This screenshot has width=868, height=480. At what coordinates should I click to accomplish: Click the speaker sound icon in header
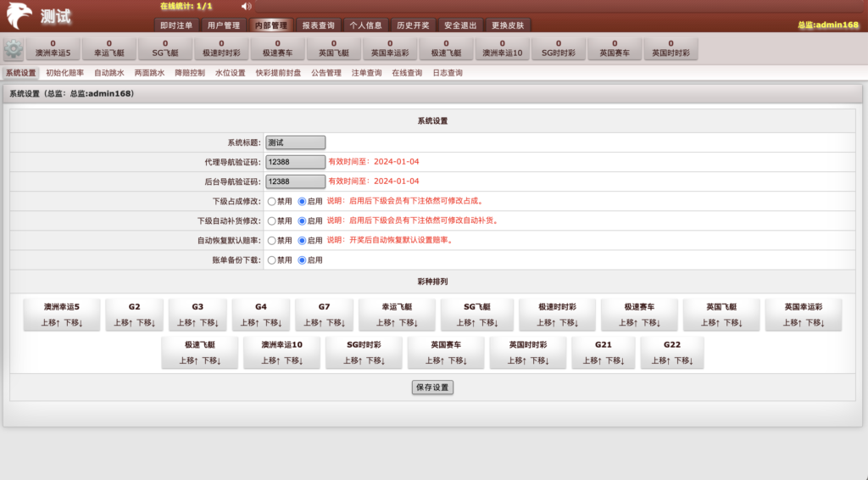[x=246, y=7]
